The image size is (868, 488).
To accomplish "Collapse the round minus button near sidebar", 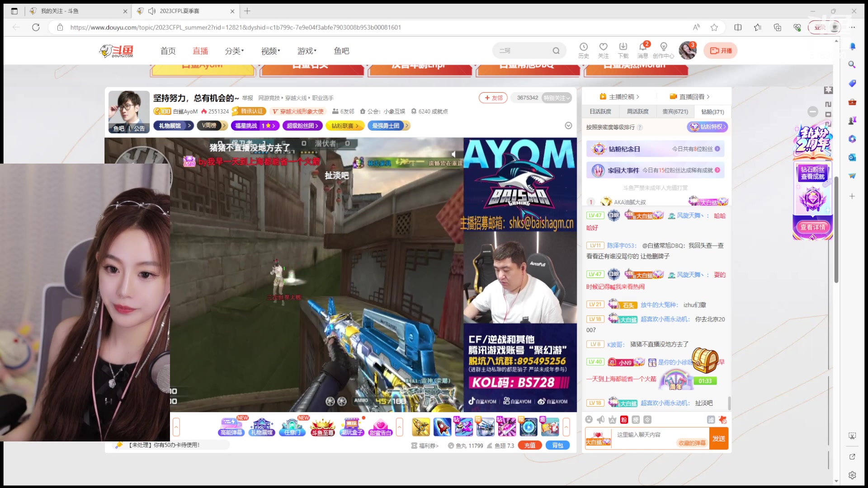I will (813, 112).
